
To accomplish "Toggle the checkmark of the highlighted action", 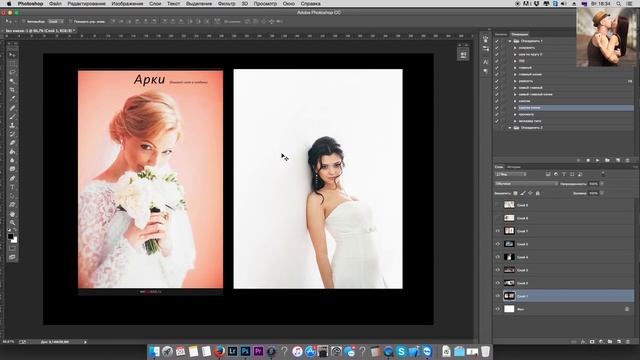I will (x=497, y=108).
